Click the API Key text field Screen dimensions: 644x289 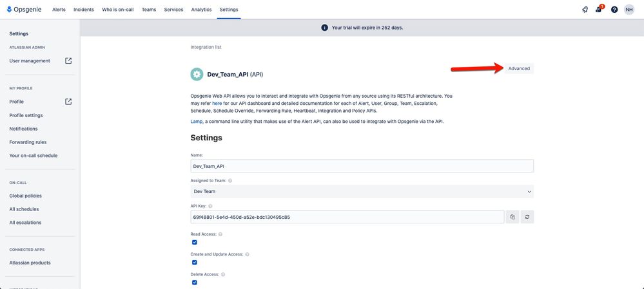point(347,218)
